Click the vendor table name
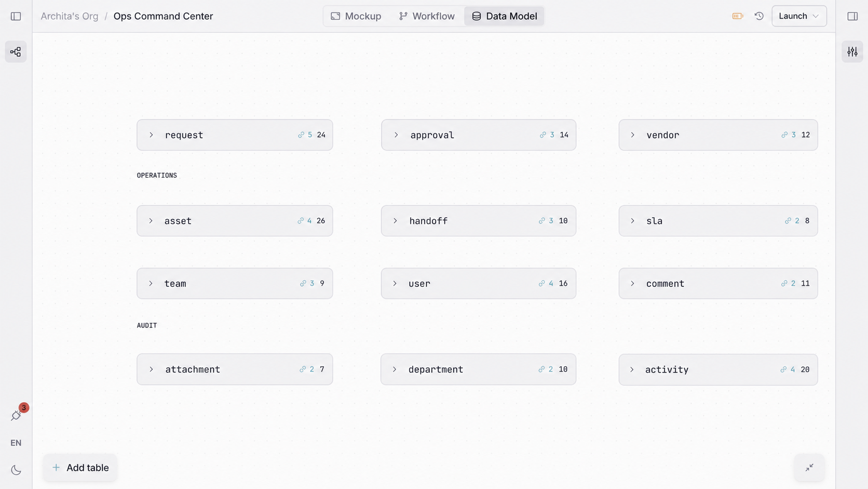This screenshot has height=489, width=868. tap(662, 135)
